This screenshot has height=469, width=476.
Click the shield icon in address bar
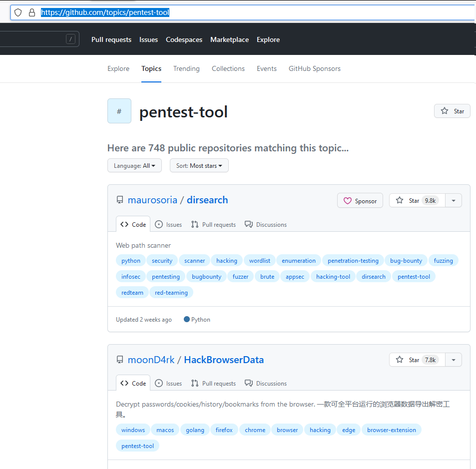coord(18,12)
